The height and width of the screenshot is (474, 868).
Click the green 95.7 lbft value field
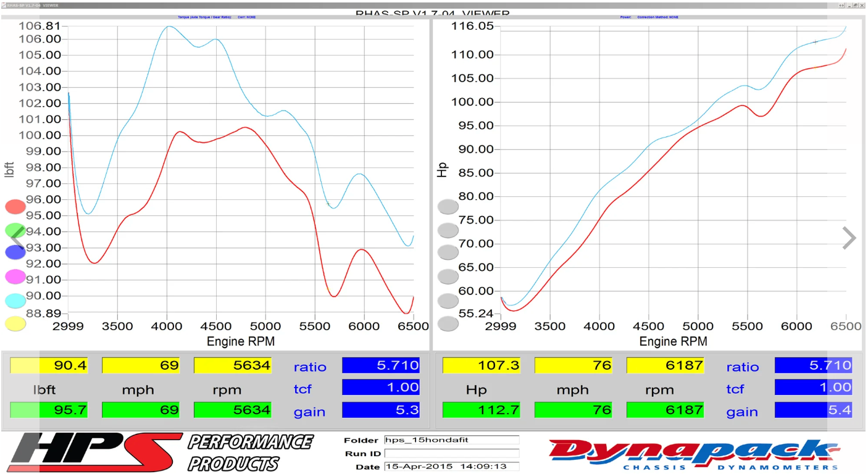49,410
